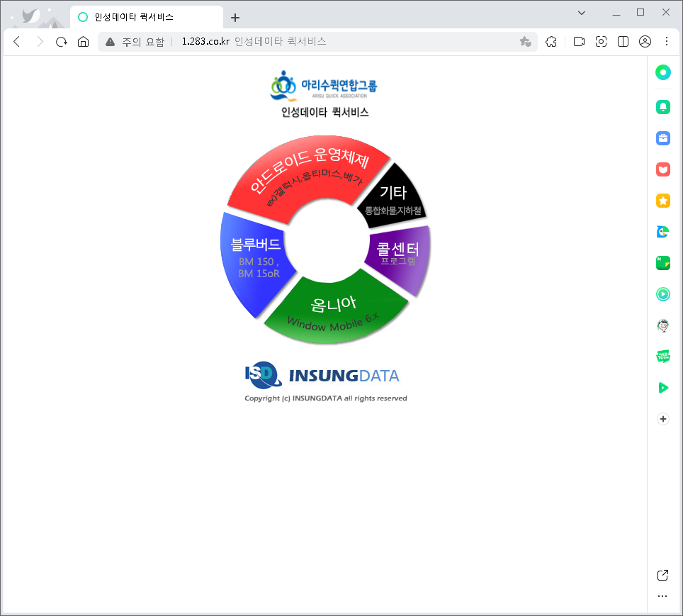Click the video picture-in-picture toolbar icon
683x616 pixels.
pyautogui.click(x=579, y=42)
